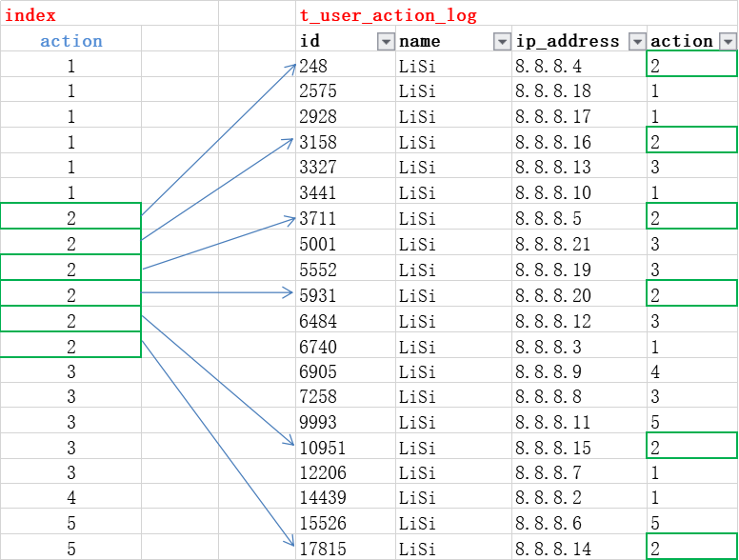Select the id cell 7258

pos(346,395)
